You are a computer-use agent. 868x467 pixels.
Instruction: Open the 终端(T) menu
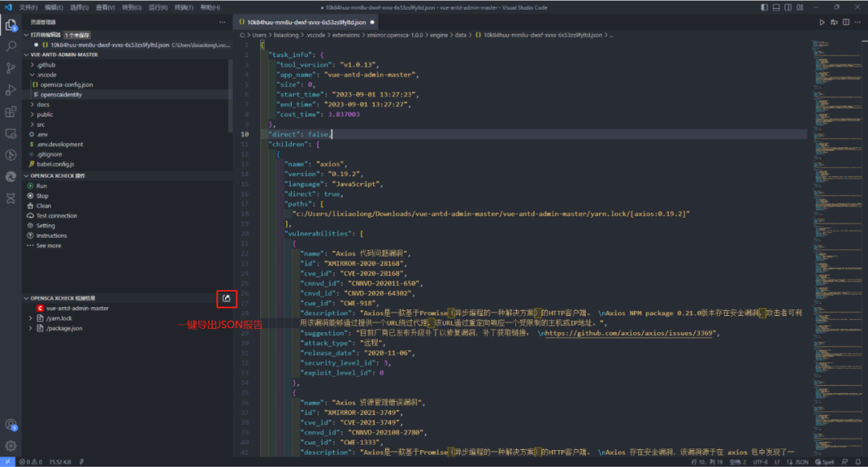click(184, 7)
